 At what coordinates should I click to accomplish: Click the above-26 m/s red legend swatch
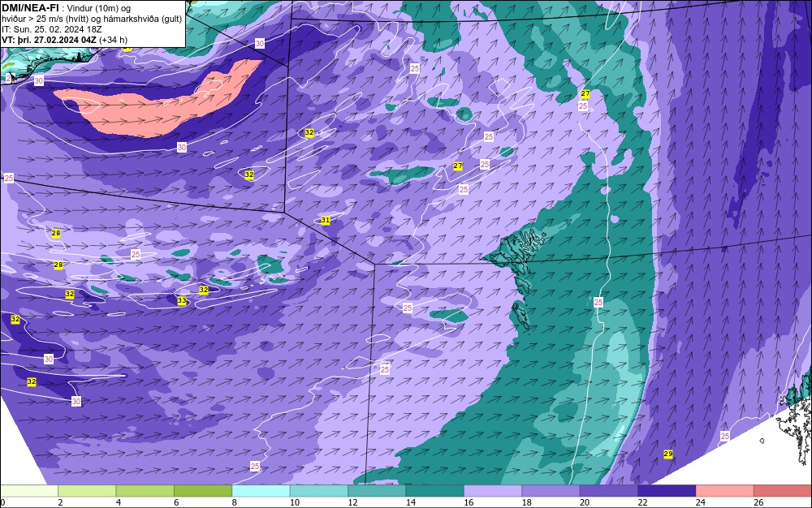click(783, 491)
